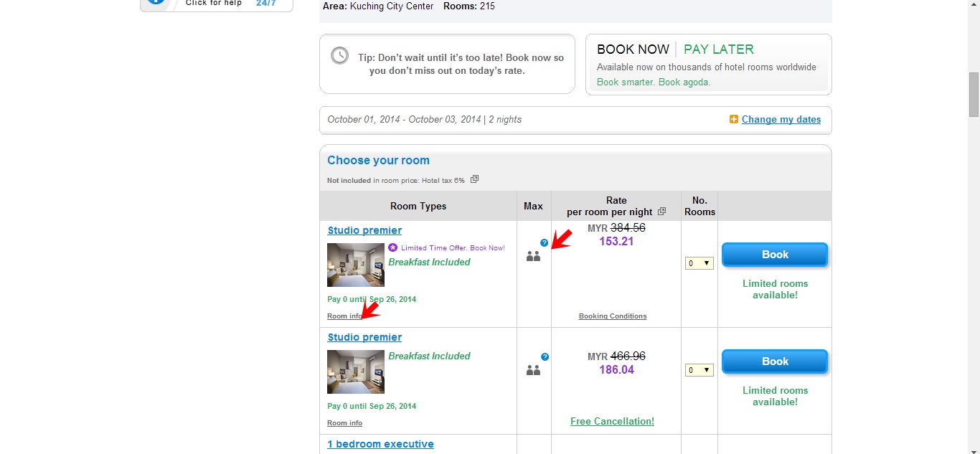
Task: Click the page vertical scrollbar thumb
Action: point(974,94)
